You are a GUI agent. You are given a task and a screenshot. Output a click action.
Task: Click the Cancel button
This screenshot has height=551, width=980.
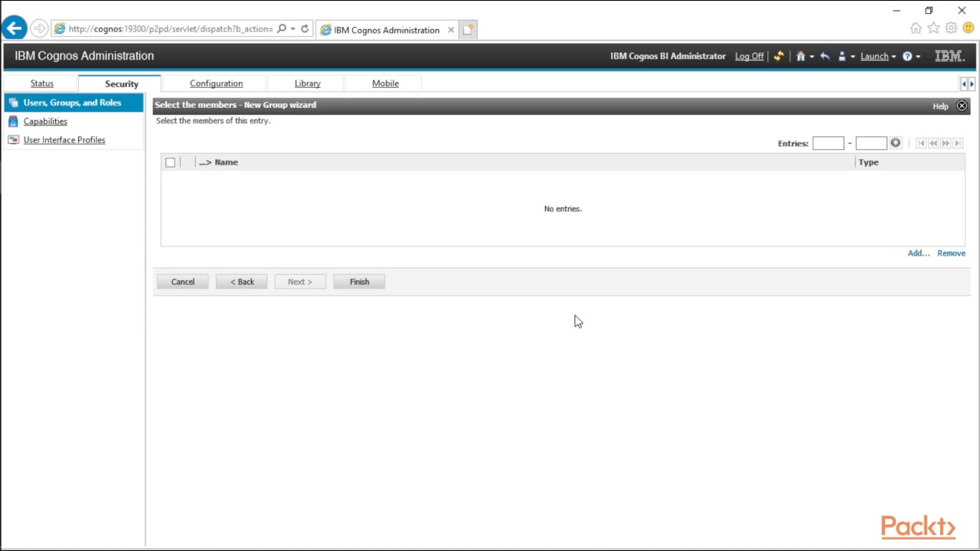[182, 282]
